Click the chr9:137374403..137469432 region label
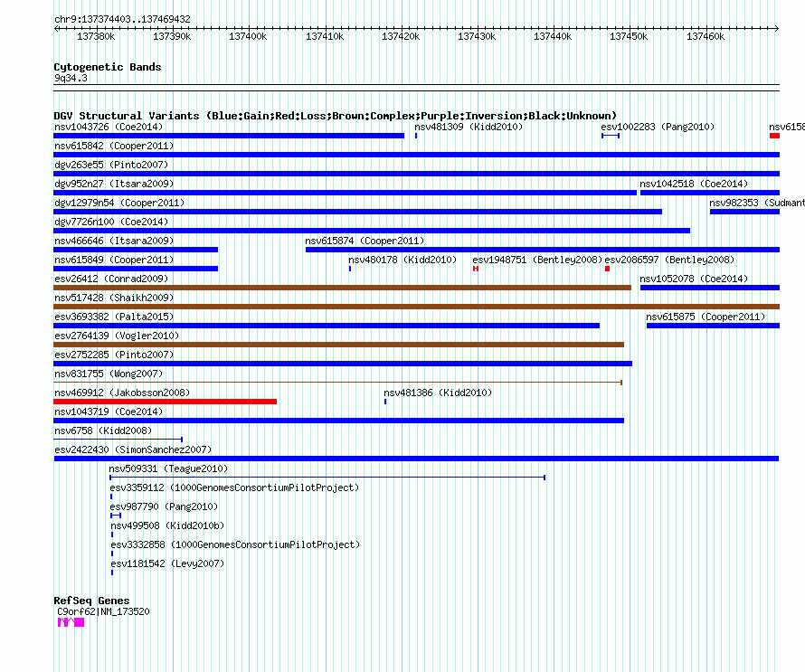This screenshot has width=805, height=672. [x=122, y=19]
